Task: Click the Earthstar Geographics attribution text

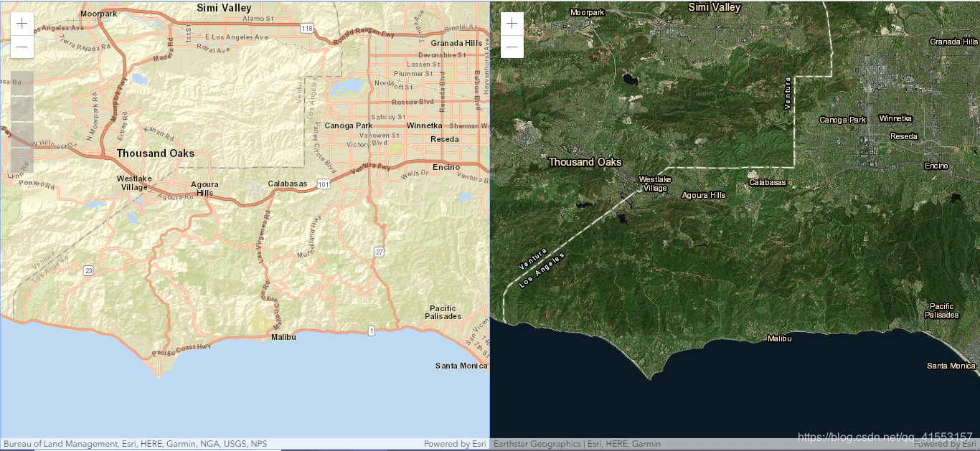Action: [578, 444]
